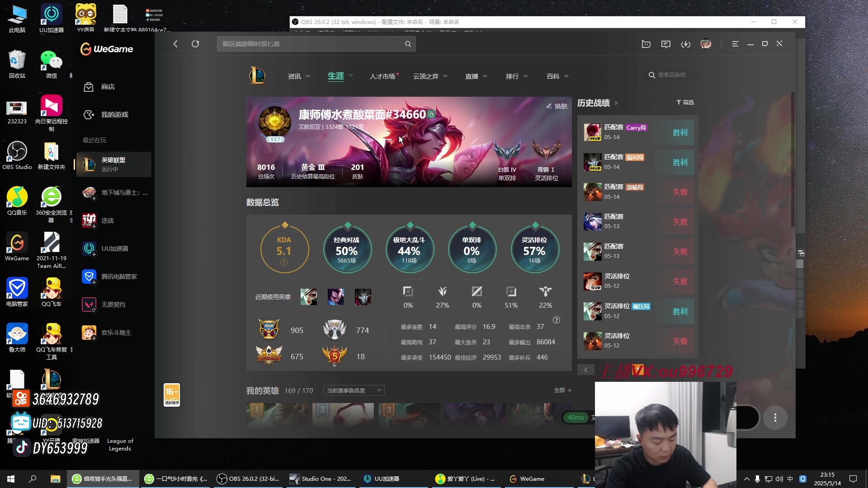Go back with WeGame back arrow
Image resolution: width=868 pixels, height=488 pixels.
click(x=175, y=44)
